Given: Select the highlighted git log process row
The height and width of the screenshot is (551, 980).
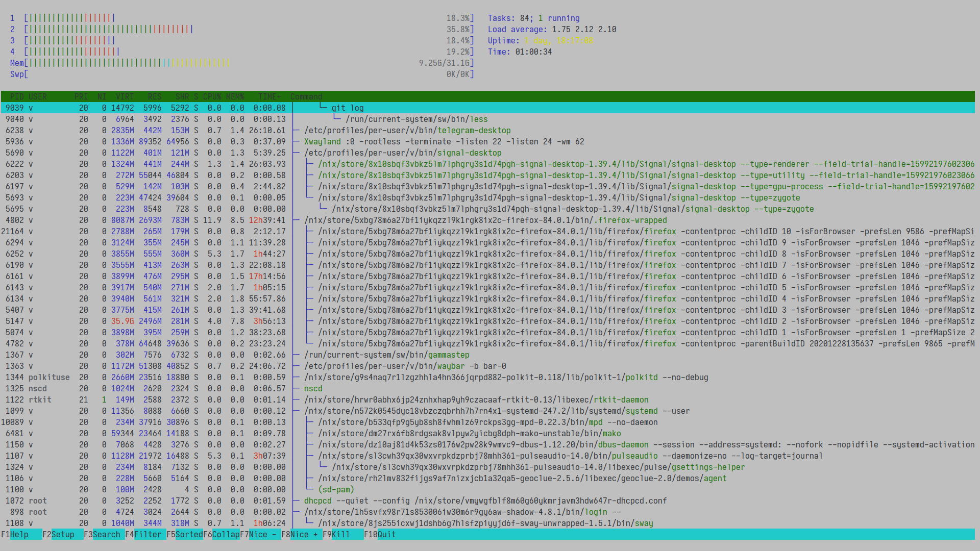Looking at the screenshot, I should tap(347, 108).
